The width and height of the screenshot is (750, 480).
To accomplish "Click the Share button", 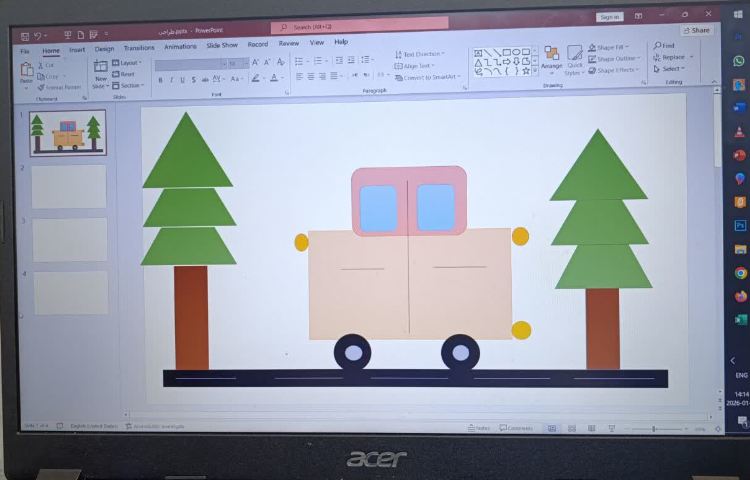I will 697,30.
